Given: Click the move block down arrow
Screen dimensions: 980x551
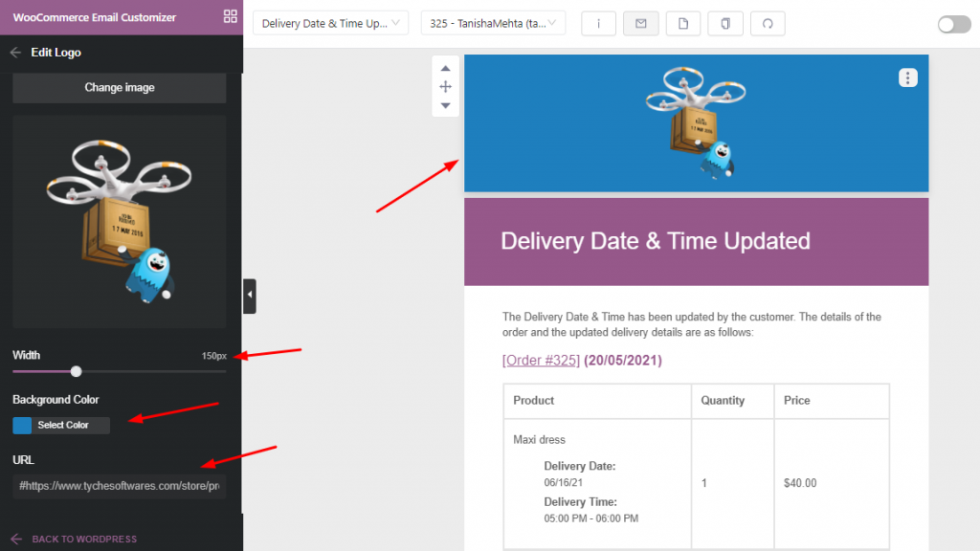Looking at the screenshot, I should (445, 105).
